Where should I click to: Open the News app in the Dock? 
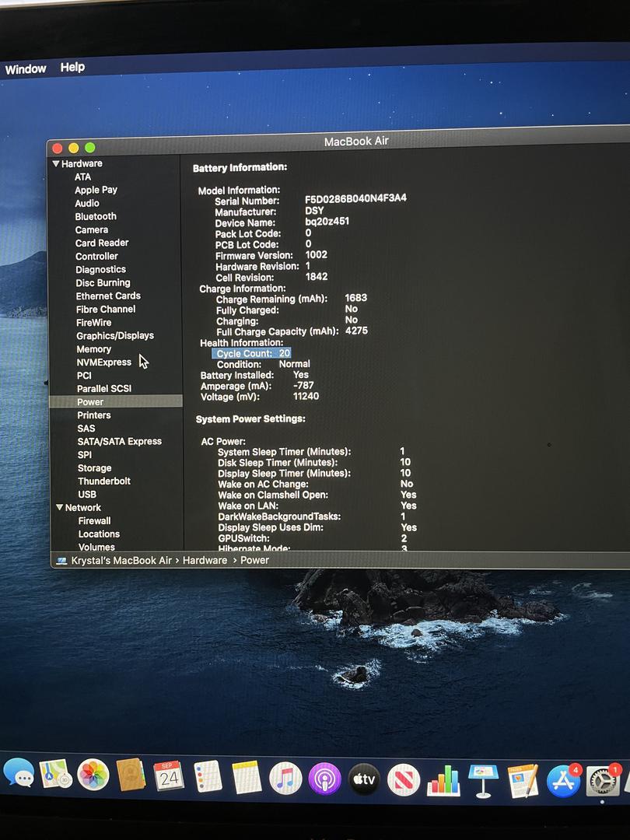(x=404, y=780)
